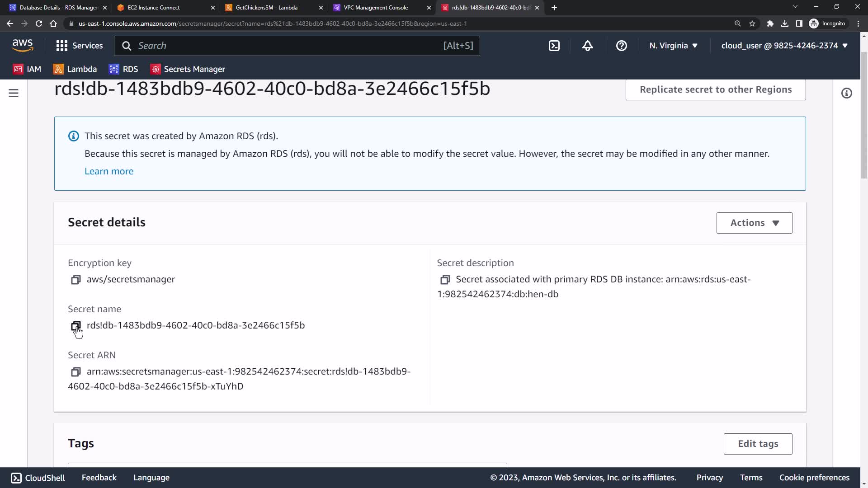
Task: Open the RDS shortcut in favorites bar
Action: pyautogui.click(x=123, y=69)
